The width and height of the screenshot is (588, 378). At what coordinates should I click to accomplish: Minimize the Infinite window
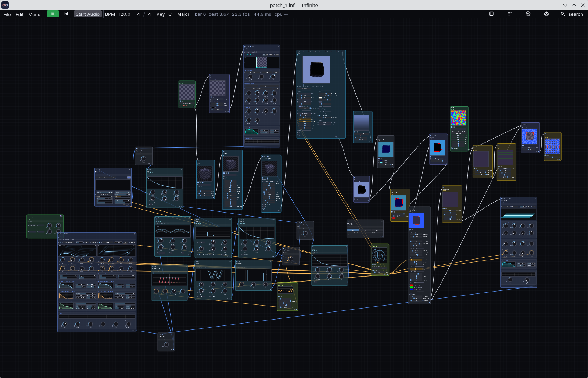[x=565, y=5]
